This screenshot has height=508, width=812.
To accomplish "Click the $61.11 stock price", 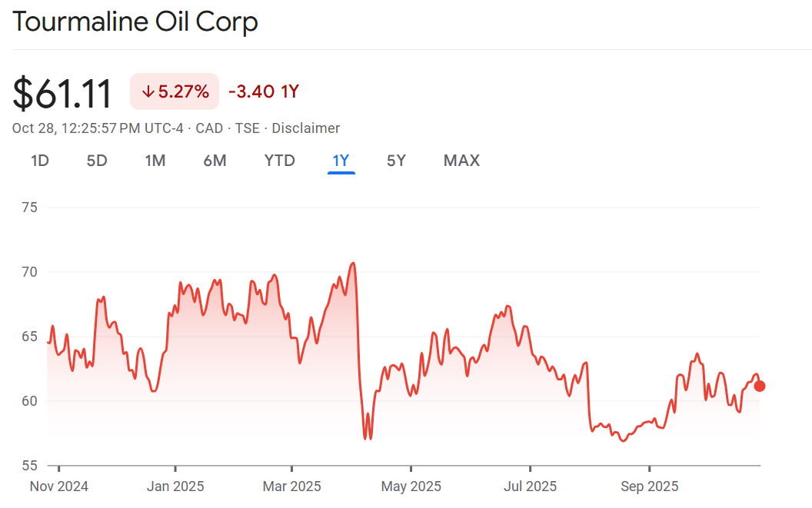I will pos(62,93).
